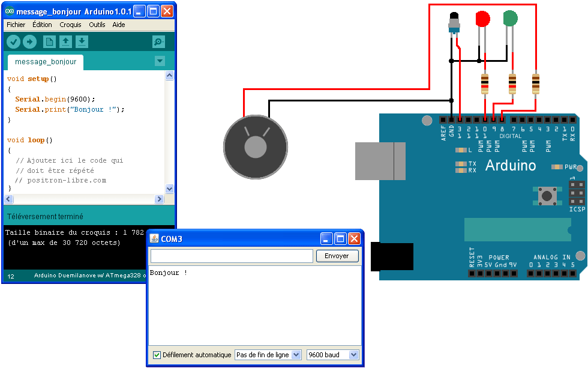The height and width of the screenshot is (368, 588).
Task: Select the message_bonjour tab
Action: point(46,62)
